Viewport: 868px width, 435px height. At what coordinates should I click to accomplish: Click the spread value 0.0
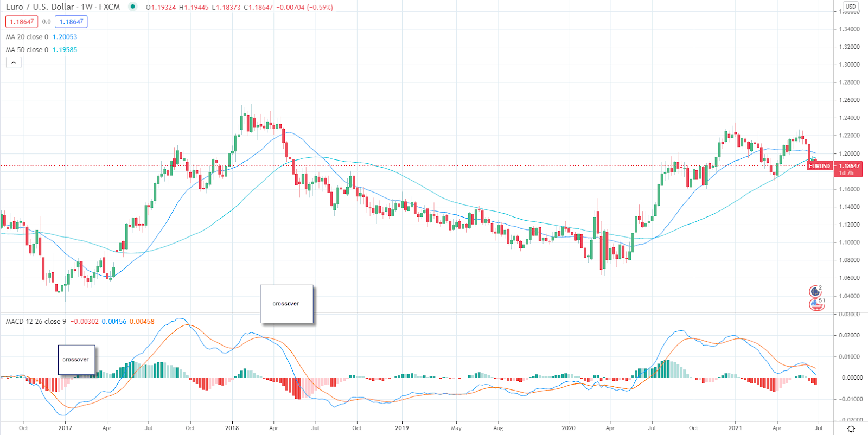pos(46,22)
